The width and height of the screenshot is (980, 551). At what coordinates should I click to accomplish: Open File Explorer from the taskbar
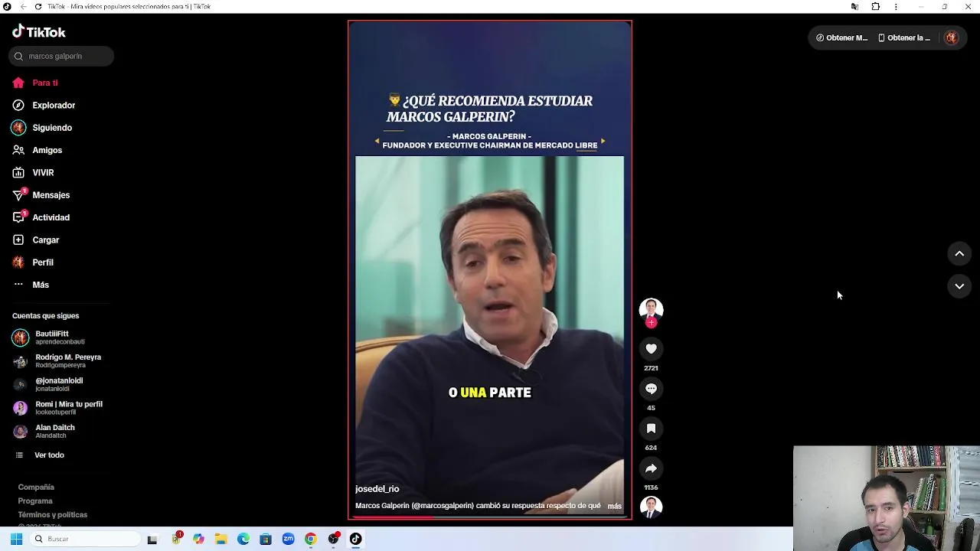pyautogui.click(x=220, y=539)
